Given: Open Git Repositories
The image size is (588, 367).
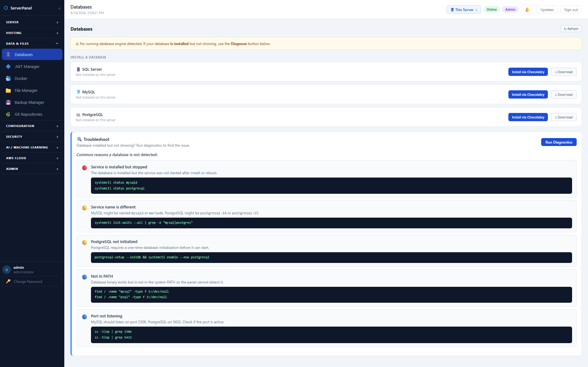Looking at the screenshot, I should (32, 114).
